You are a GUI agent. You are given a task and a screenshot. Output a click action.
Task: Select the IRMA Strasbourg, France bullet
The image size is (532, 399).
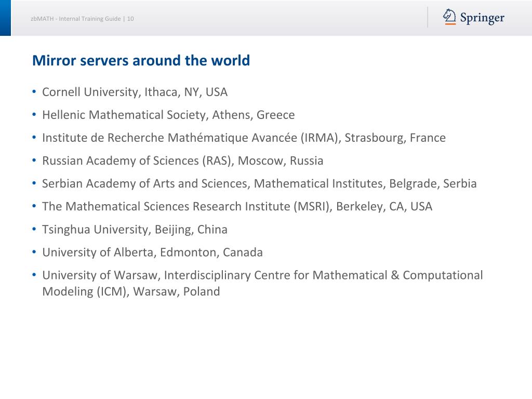[x=244, y=138]
